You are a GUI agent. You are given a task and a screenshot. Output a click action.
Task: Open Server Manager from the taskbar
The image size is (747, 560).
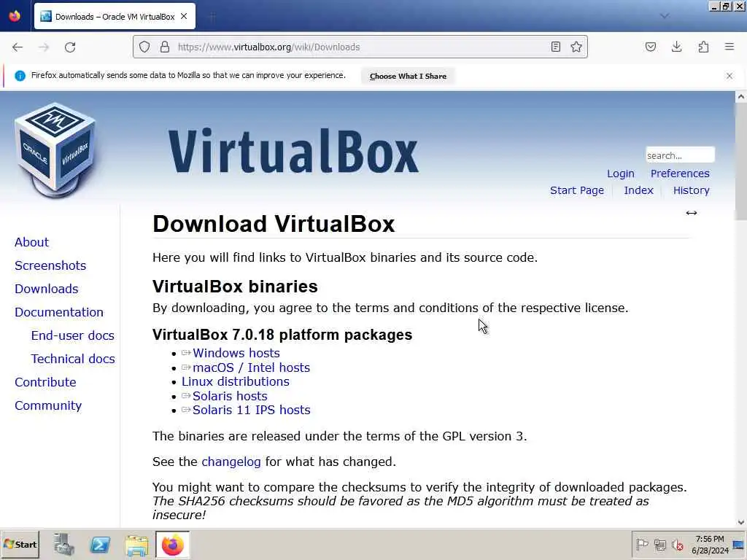tap(63, 544)
